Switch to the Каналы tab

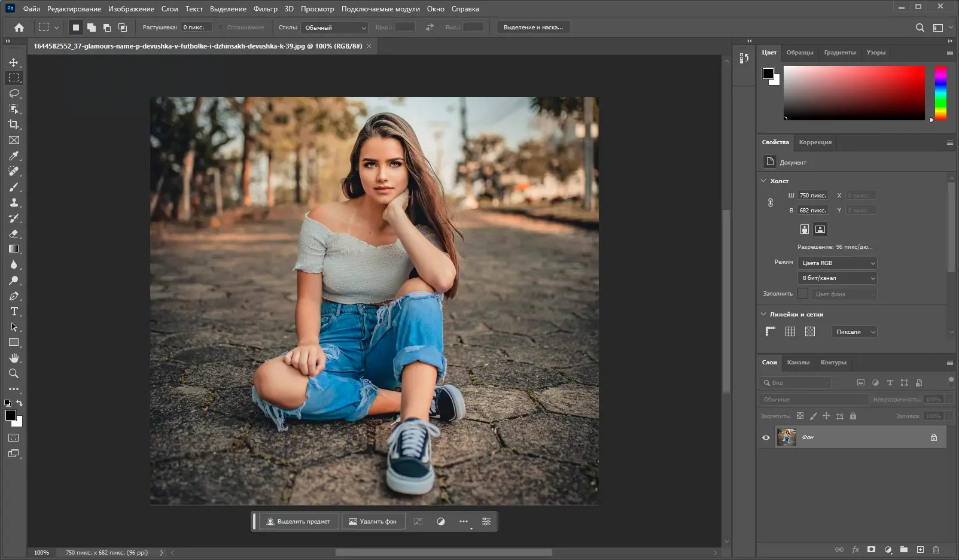pos(798,363)
